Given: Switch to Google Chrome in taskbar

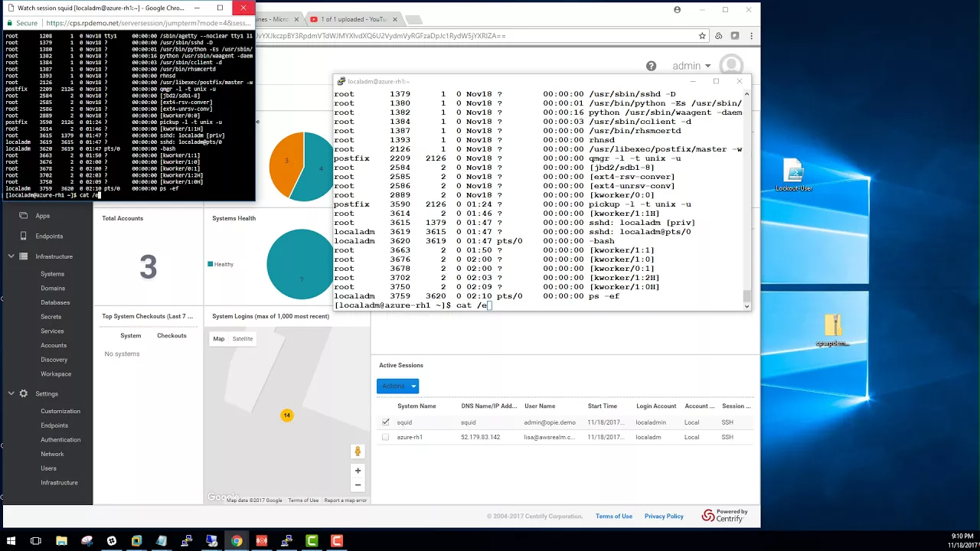Looking at the screenshot, I should (237, 541).
